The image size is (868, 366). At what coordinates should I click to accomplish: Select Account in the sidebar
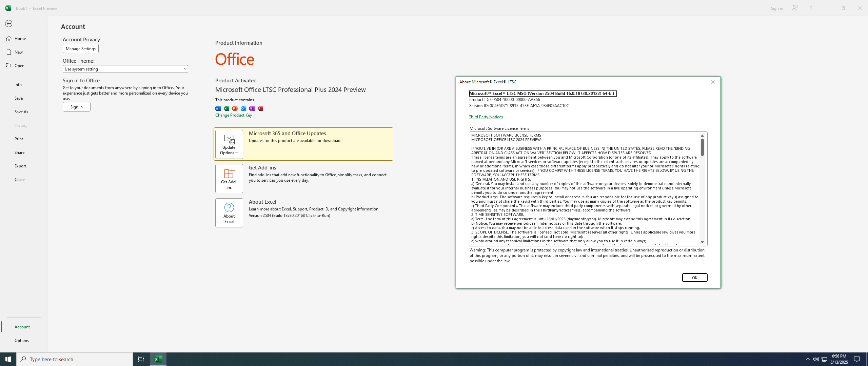click(23, 327)
